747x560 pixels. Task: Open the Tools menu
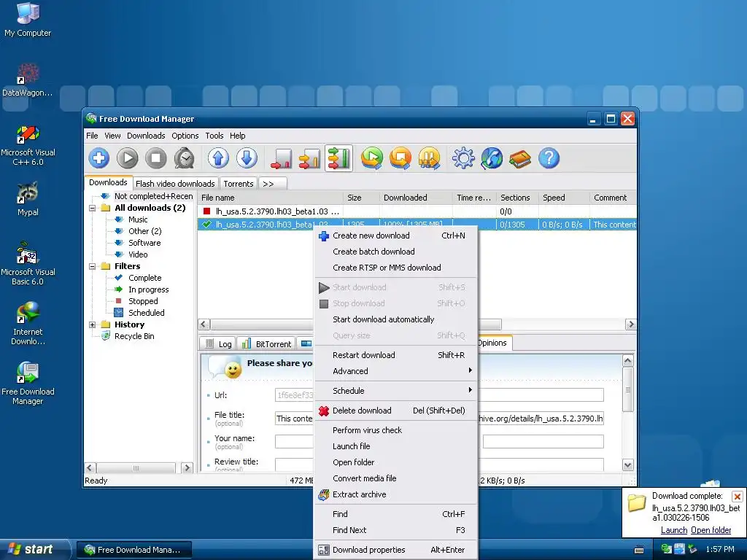[x=214, y=136]
